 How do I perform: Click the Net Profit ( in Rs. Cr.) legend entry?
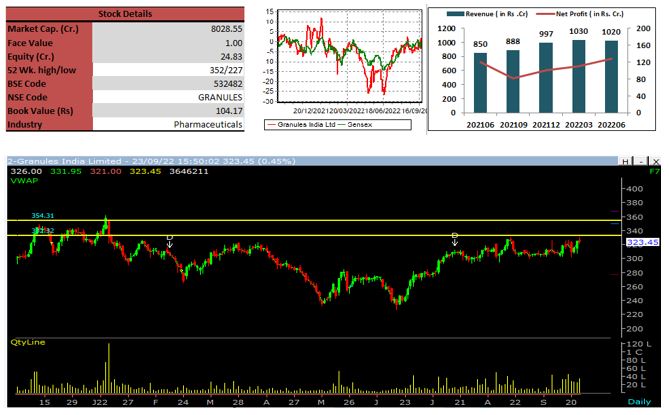pos(580,14)
